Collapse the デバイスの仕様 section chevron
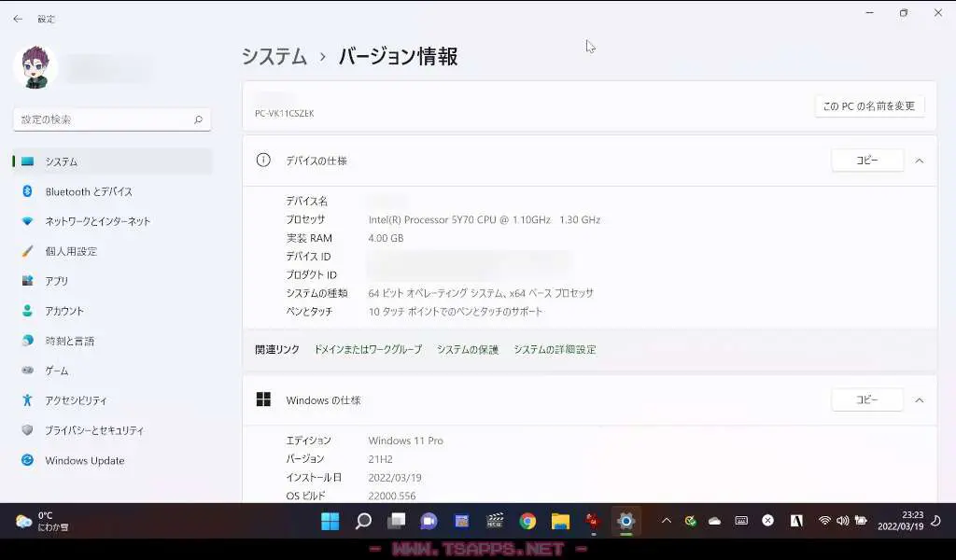 [x=920, y=161]
